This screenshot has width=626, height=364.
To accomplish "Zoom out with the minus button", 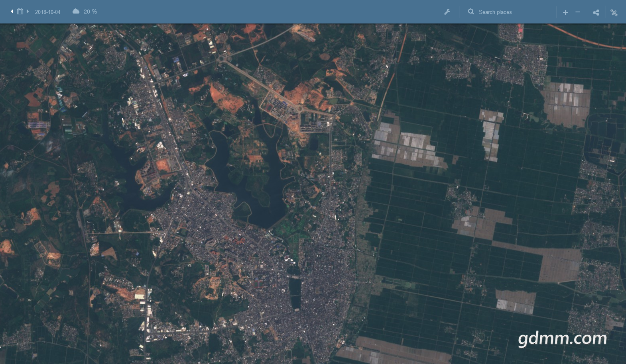I will [577, 12].
